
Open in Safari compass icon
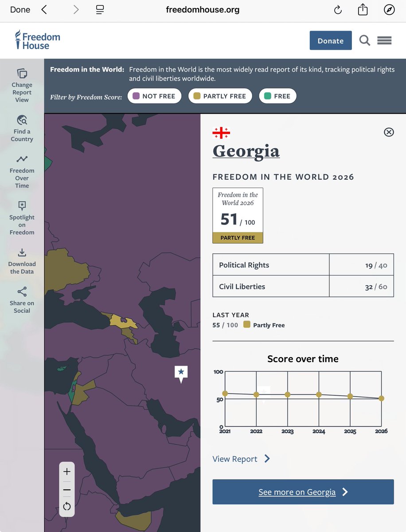coord(389,9)
